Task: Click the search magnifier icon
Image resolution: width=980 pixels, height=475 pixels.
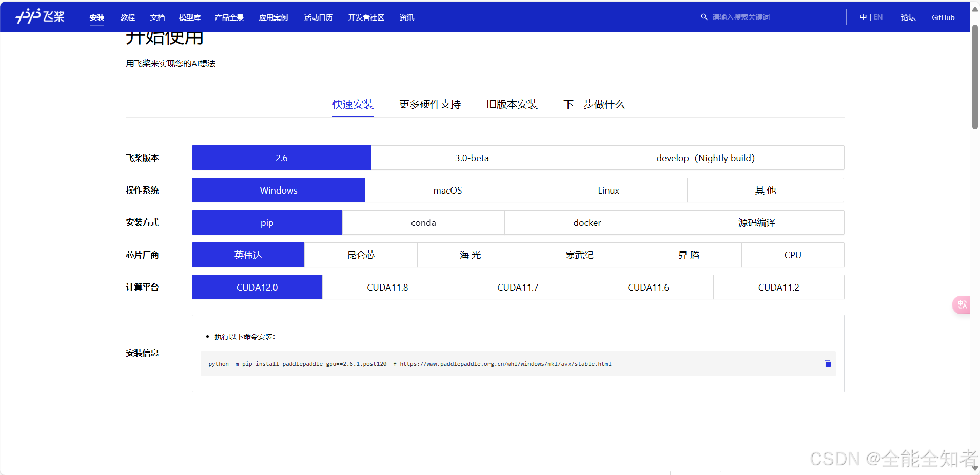Action: [x=704, y=17]
